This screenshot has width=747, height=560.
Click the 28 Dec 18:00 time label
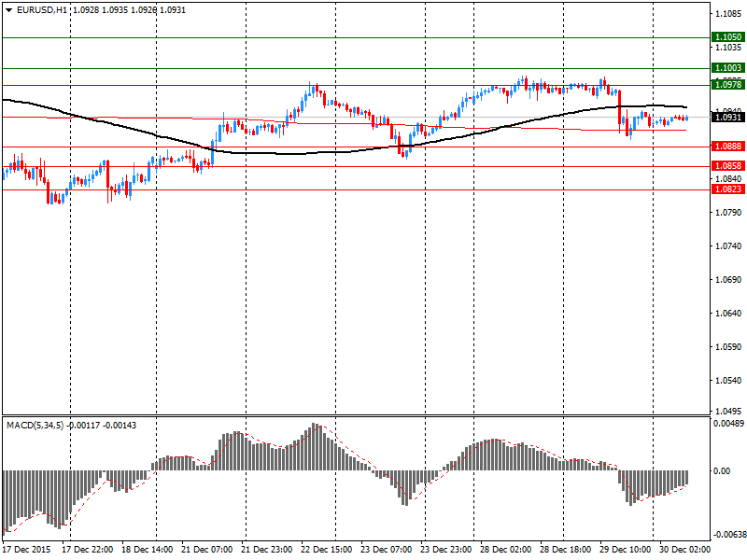566,550
